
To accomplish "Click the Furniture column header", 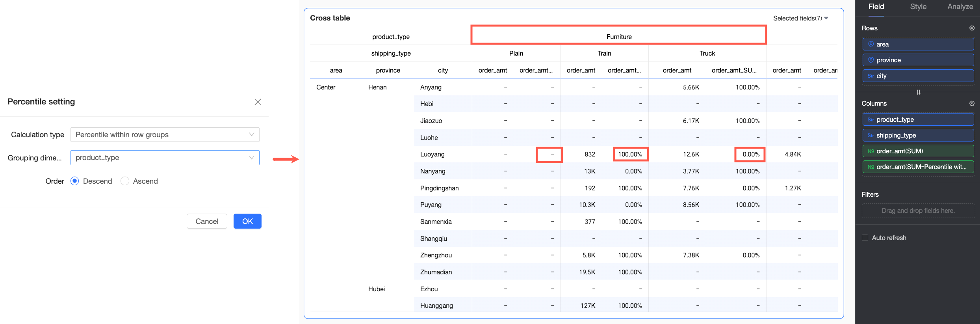I will click(x=619, y=37).
